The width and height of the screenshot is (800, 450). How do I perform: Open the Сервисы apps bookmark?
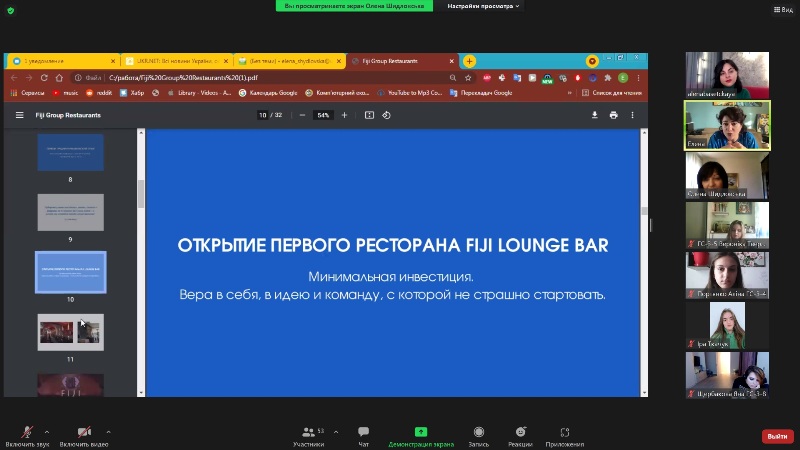28,93
